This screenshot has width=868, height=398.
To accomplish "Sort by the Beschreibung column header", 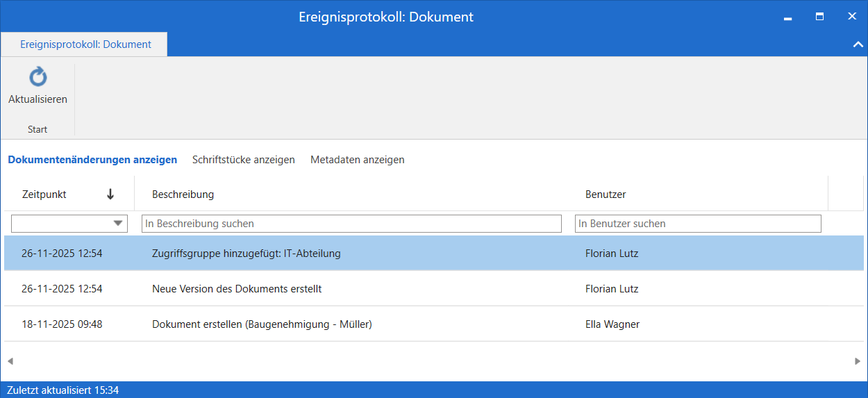I will pyautogui.click(x=183, y=194).
